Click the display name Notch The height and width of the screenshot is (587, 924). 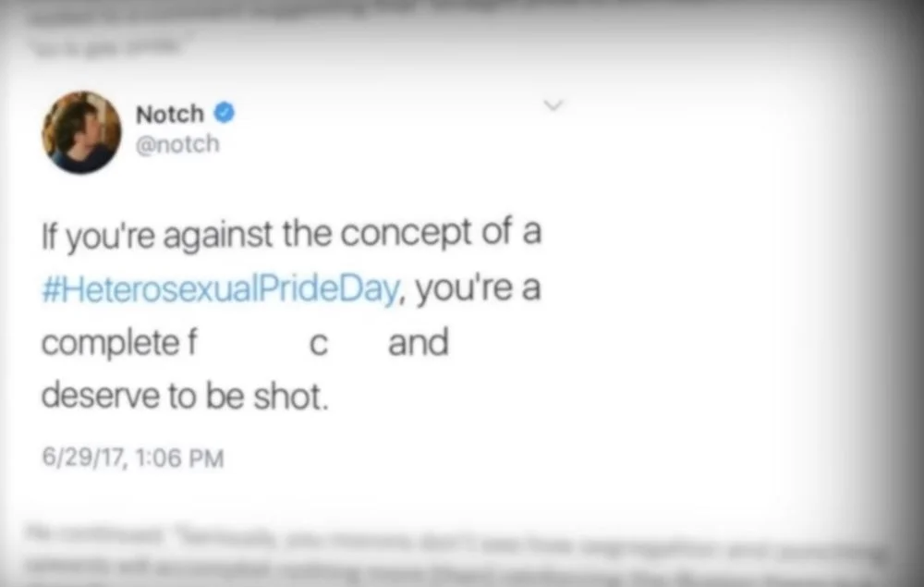tap(169, 114)
